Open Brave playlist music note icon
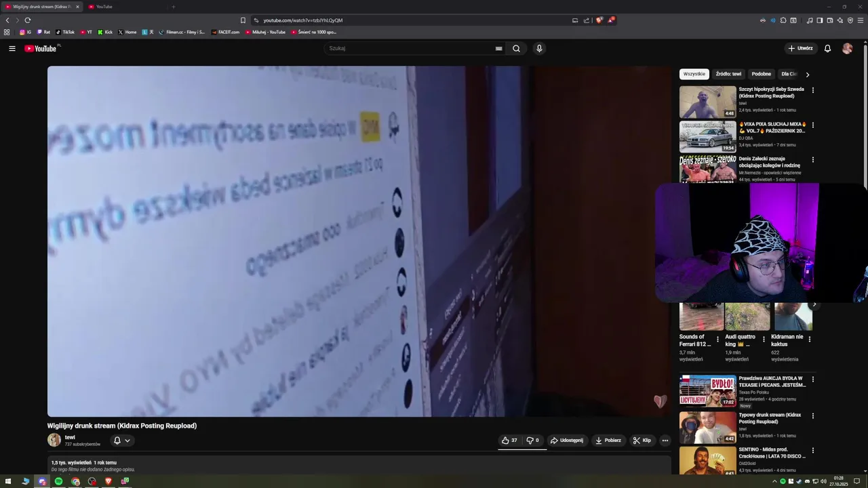This screenshot has height=488, width=868. click(810, 20)
